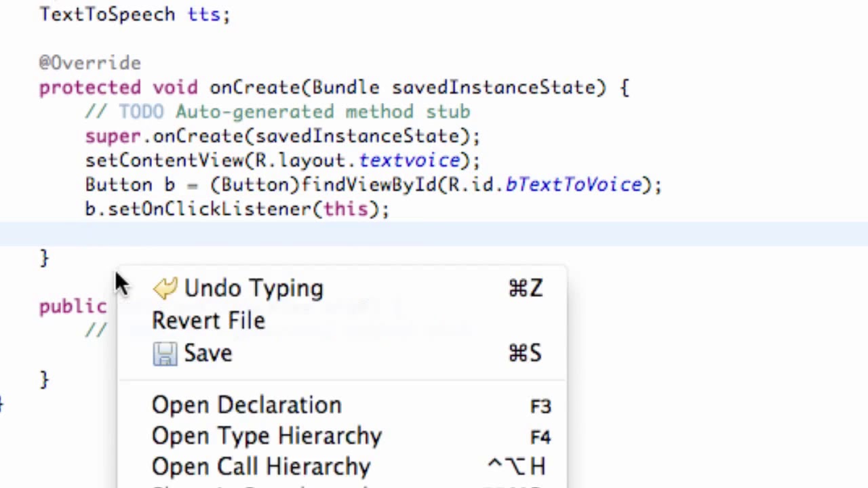Click the textvoice layout reference
This screenshot has height=488, width=868.
click(409, 161)
